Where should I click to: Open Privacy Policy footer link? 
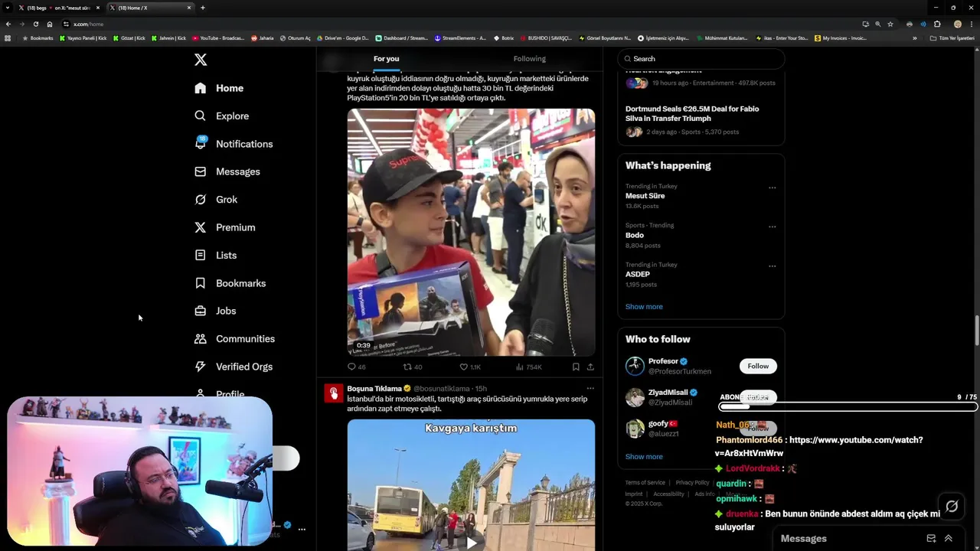tap(692, 483)
